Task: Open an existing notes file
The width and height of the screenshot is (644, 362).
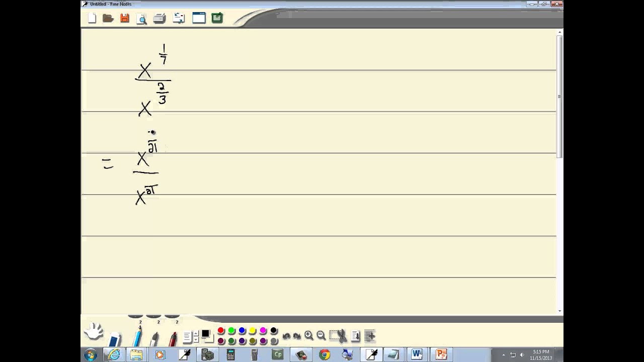Action: click(x=108, y=19)
